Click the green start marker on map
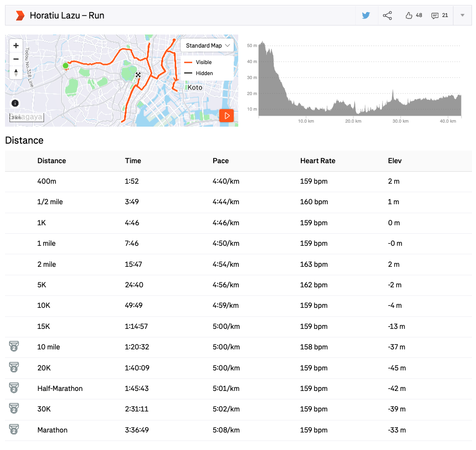Viewport: 476px width, 450px height. 65,66
